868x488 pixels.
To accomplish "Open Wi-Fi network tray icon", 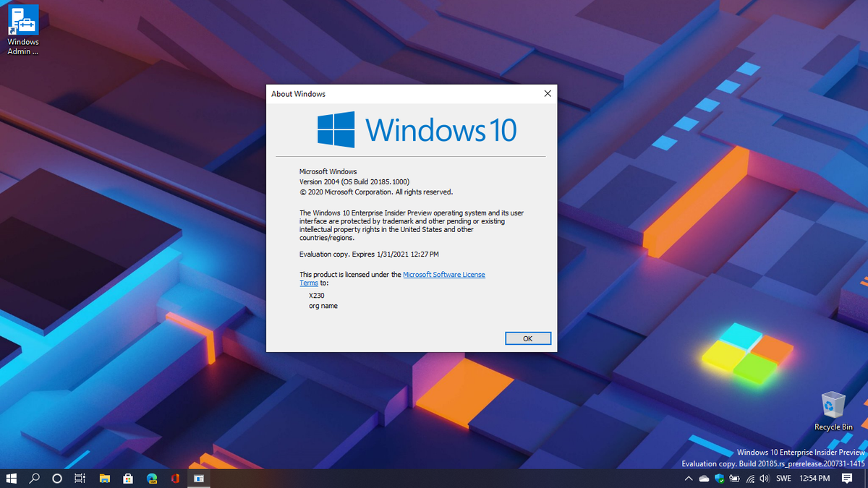I will (x=750, y=479).
